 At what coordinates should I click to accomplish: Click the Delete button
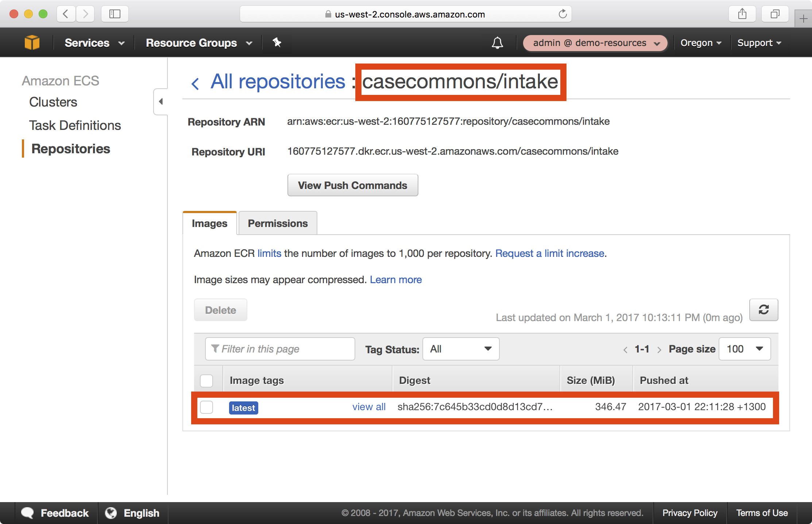pos(221,310)
